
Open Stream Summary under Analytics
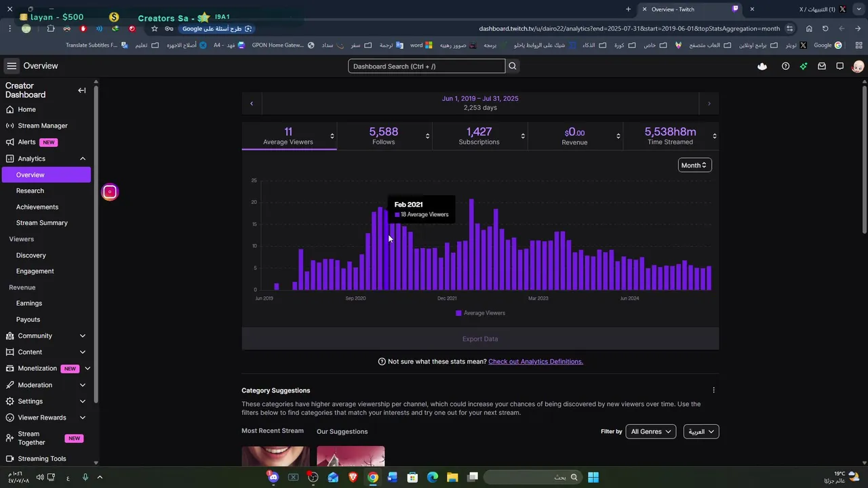[46, 223]
